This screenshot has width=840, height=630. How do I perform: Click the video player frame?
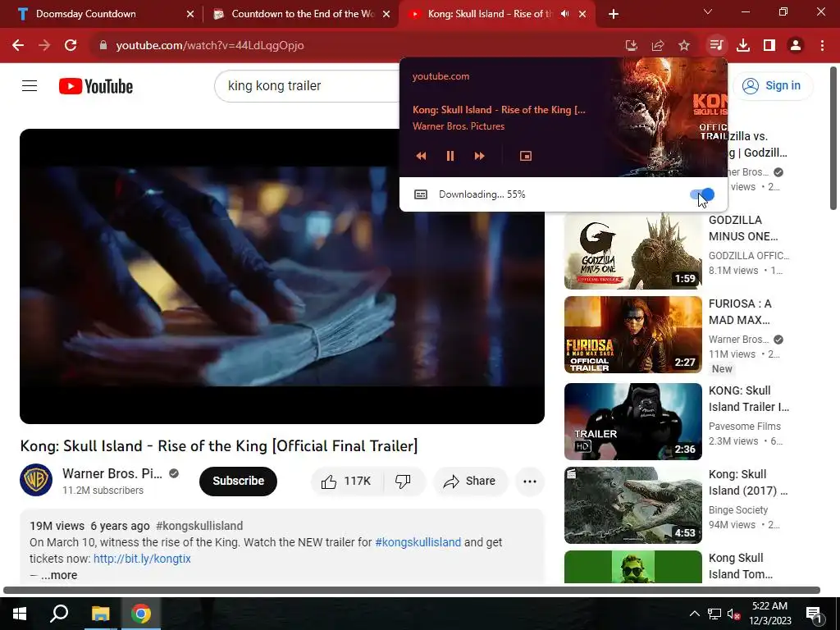282,276
